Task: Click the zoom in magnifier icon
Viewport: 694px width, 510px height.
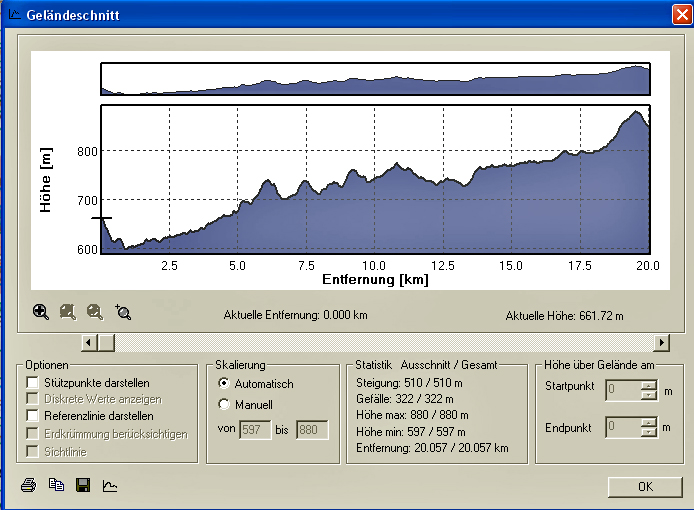Action: 41,312
